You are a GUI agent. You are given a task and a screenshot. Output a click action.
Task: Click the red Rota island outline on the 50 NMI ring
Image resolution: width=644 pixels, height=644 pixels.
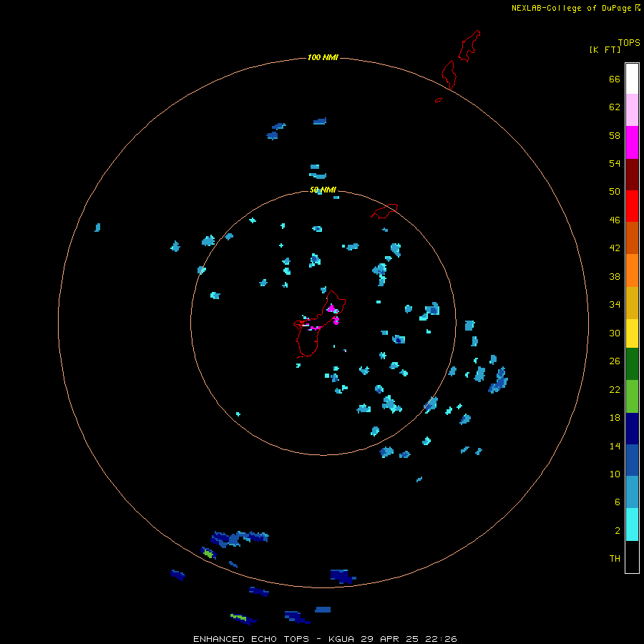click(384, 211)
